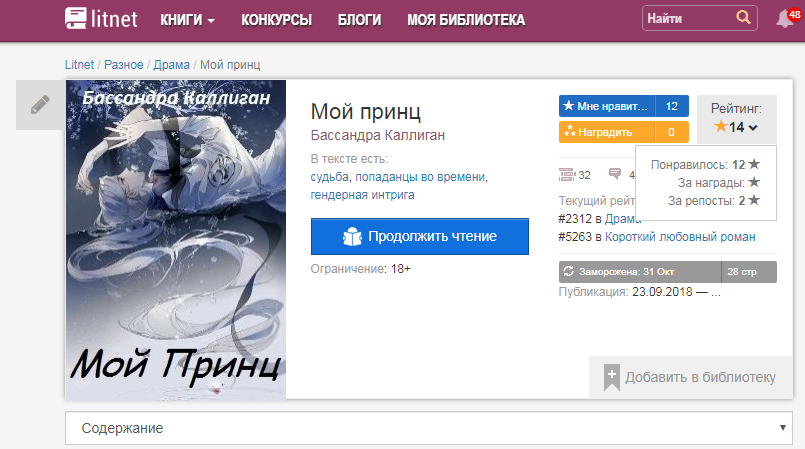The width and height of the screenshot is (805, 449).
Task: Click the comments speech bubble icon
Action: tap(615, 174)
